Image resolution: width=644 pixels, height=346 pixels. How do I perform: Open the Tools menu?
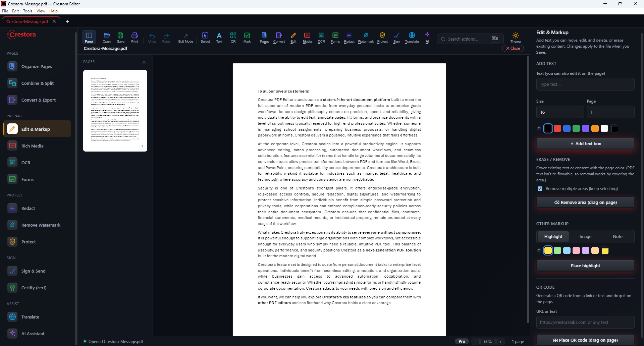point(28,11)
